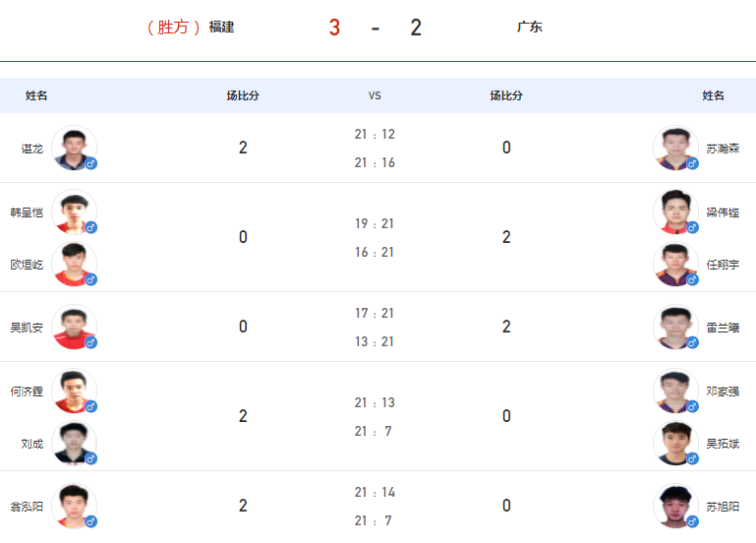Click 邓家强's avatar photo

pyautogui.click(x=676, y=392)
